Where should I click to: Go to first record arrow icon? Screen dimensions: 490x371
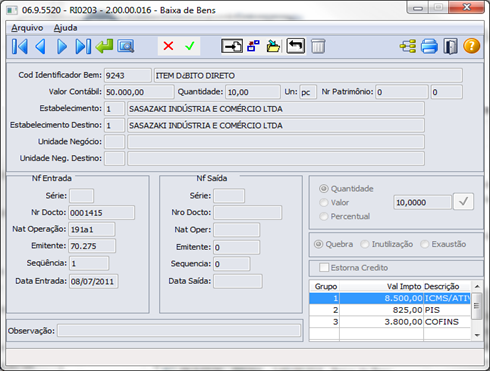click(x=20, y=46)
